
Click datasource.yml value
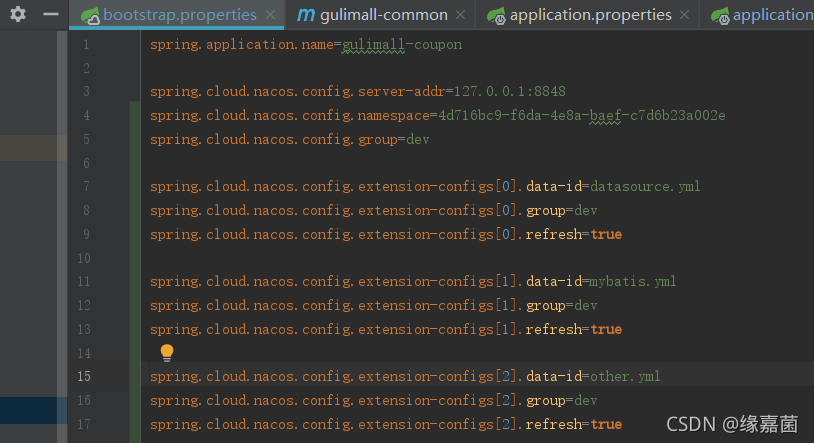point(645,186)
